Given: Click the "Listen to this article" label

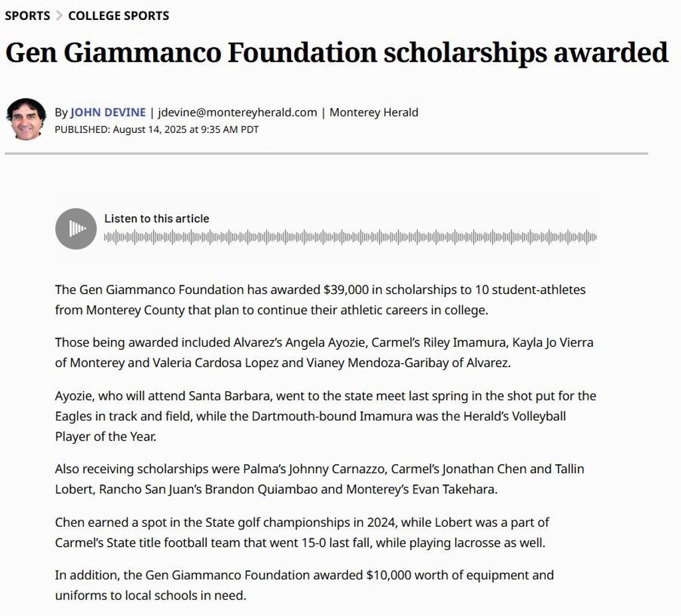Looking at the screenshot, I should [x=156, y=218].
